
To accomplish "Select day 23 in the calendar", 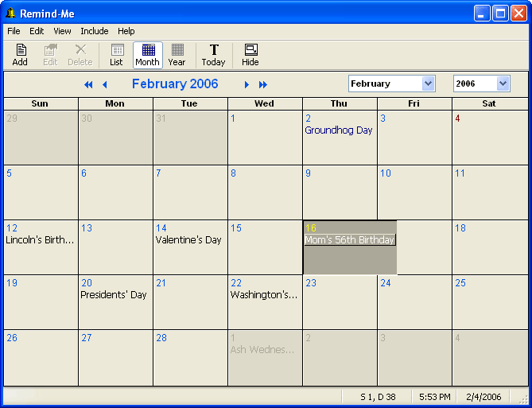I will click(x=340, y=302).
